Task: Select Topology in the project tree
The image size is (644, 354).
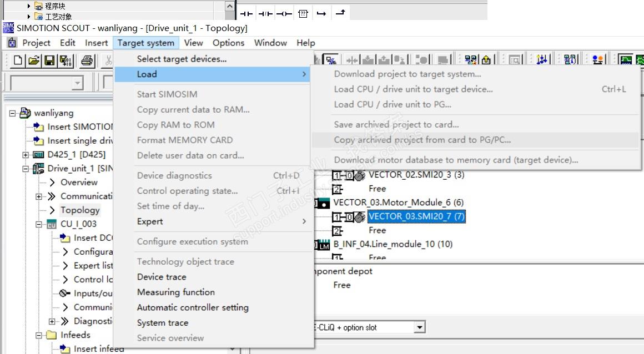Action: 80,210
